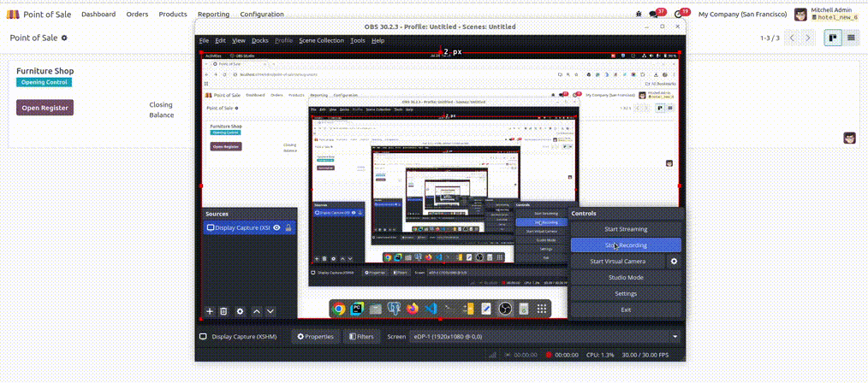Move the source up in the list

point(256,311)
